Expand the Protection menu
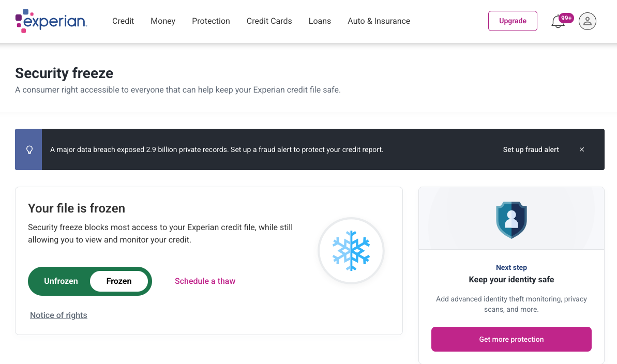Viewport: 617px width, 364px height. (211, 21)
